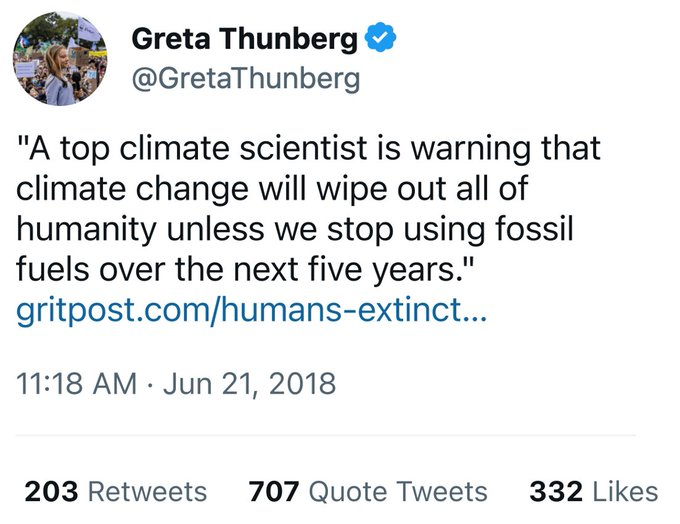Click the dot separating time and date
680x524 pixels.
[150, 385]
